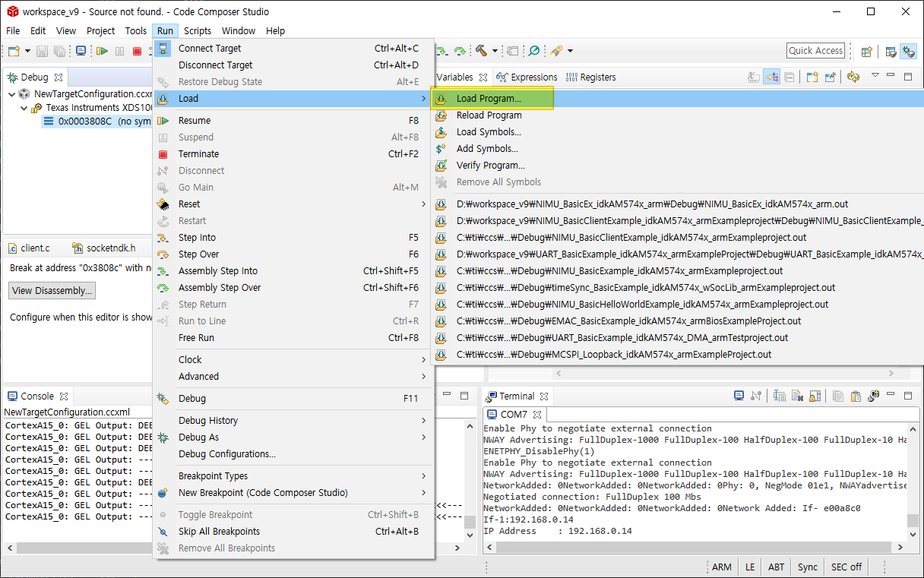Click Resume in the Run menu
The height and width of the screenshot is (578, 924).
click(x=293, y=121)
